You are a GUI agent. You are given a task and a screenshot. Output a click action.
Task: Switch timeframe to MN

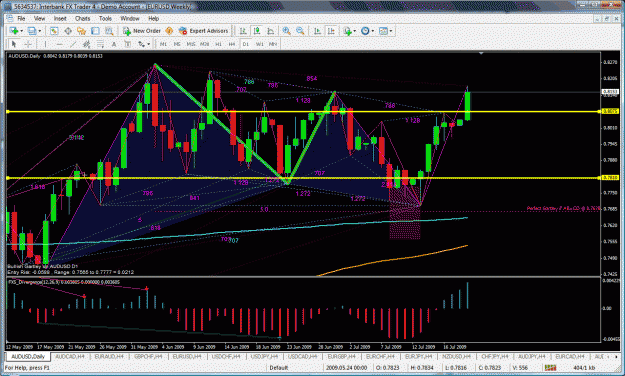pyautogui.click(x=273, y=44)
